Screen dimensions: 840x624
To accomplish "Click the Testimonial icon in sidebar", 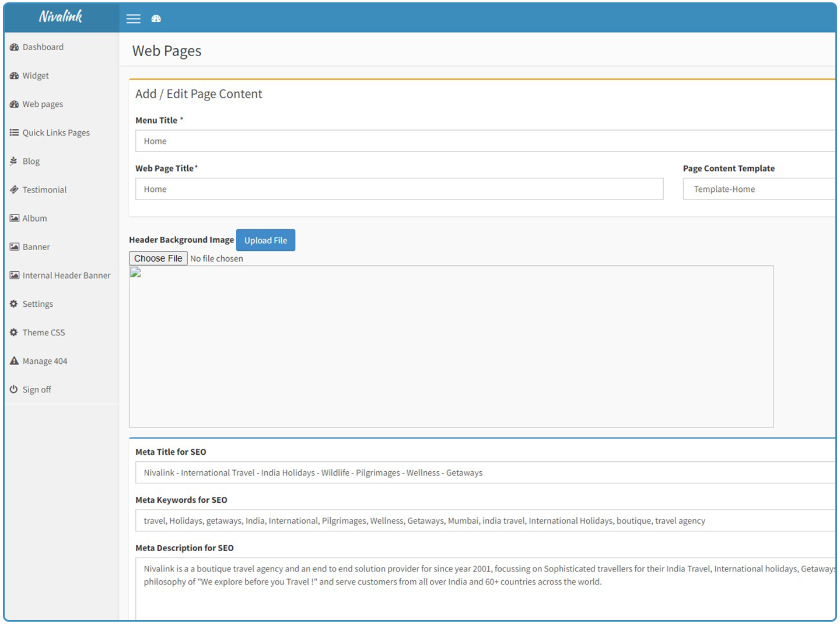I will click(14, 190).
